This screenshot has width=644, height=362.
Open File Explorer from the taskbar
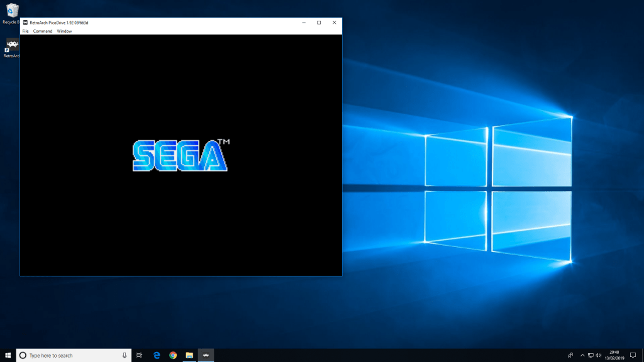pos(189,356)
